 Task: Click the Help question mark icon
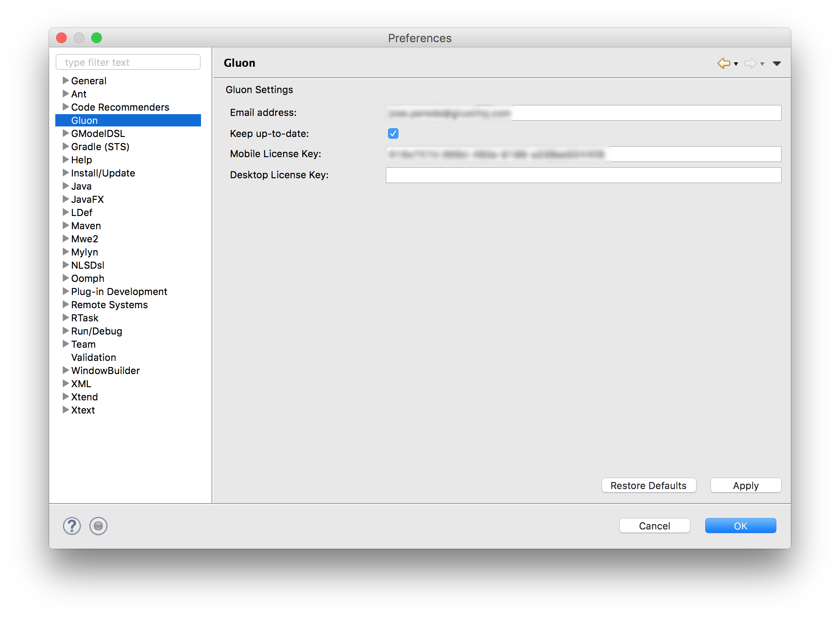coord(72,525)
